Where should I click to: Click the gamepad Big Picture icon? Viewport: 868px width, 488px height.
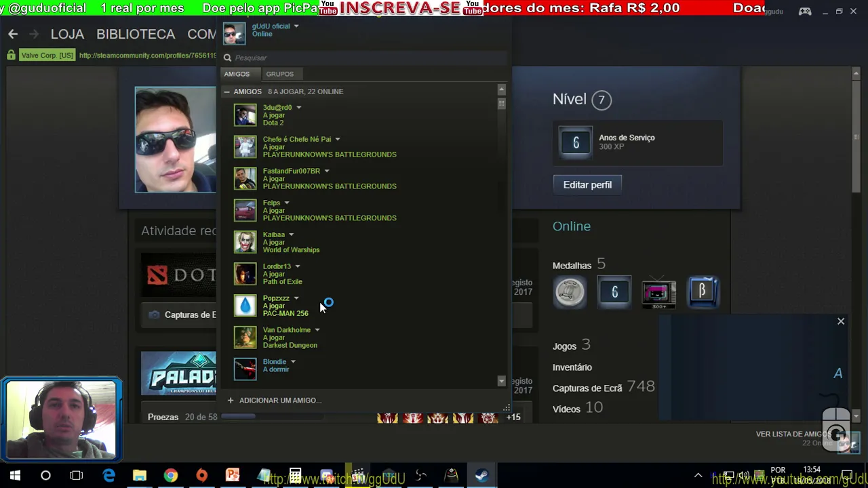(805, 12)
